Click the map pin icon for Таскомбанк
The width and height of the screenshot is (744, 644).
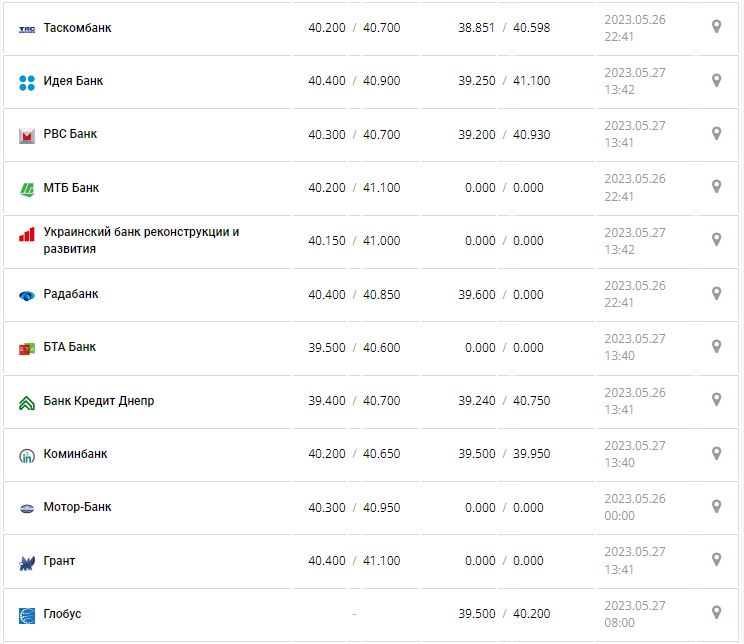(716, 27)
